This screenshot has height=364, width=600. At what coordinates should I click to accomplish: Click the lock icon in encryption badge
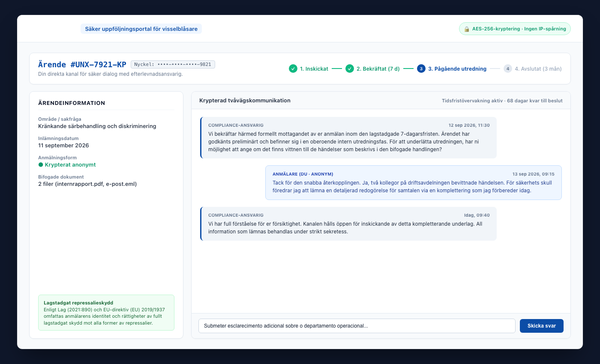467,29
